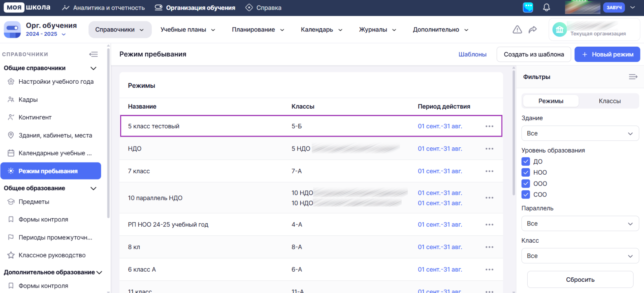
Task: Select the РП НОО 24-25 учебный год name
Action: (168, 225)
